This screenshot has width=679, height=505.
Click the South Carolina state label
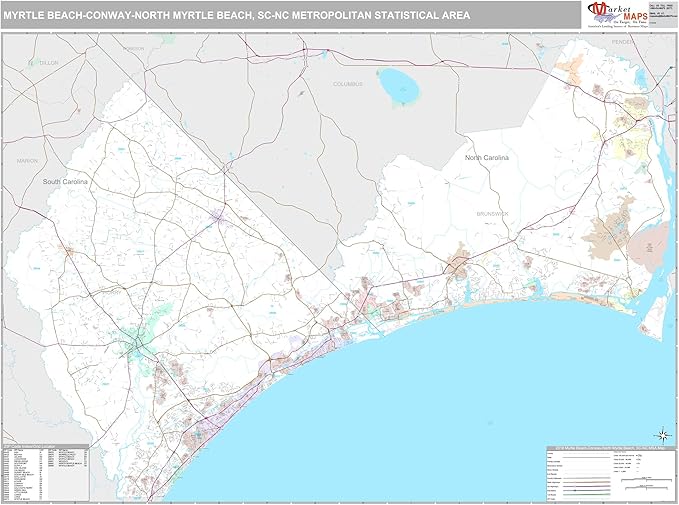(65, 183)
